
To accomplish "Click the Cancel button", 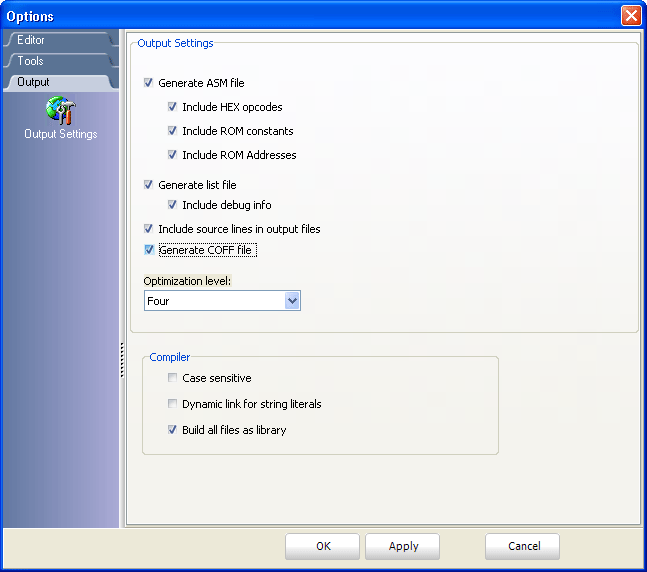I will tap(522, 546).
